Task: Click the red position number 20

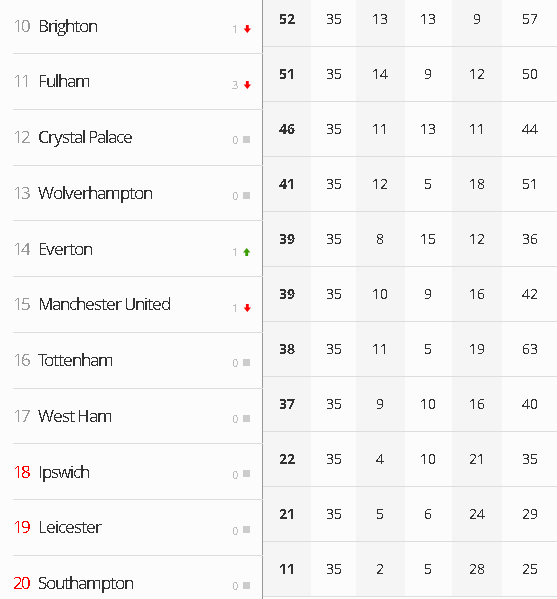Action: (x=22, y=583)
